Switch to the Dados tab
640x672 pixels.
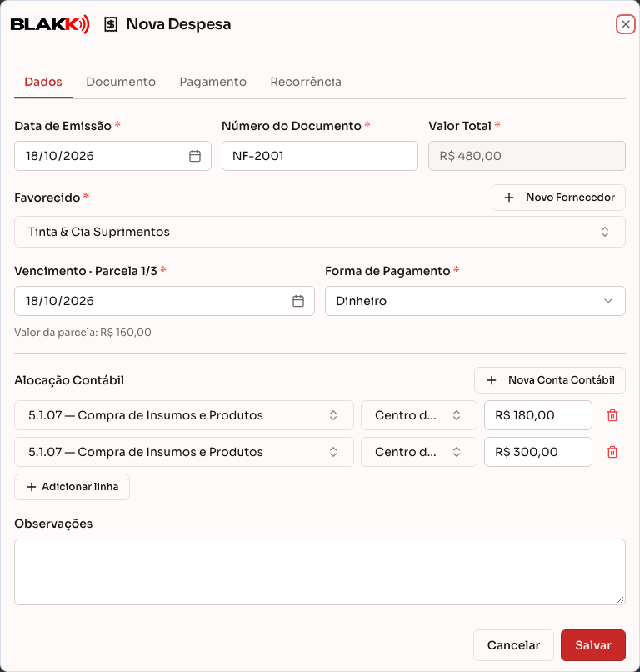coord(43,82)
